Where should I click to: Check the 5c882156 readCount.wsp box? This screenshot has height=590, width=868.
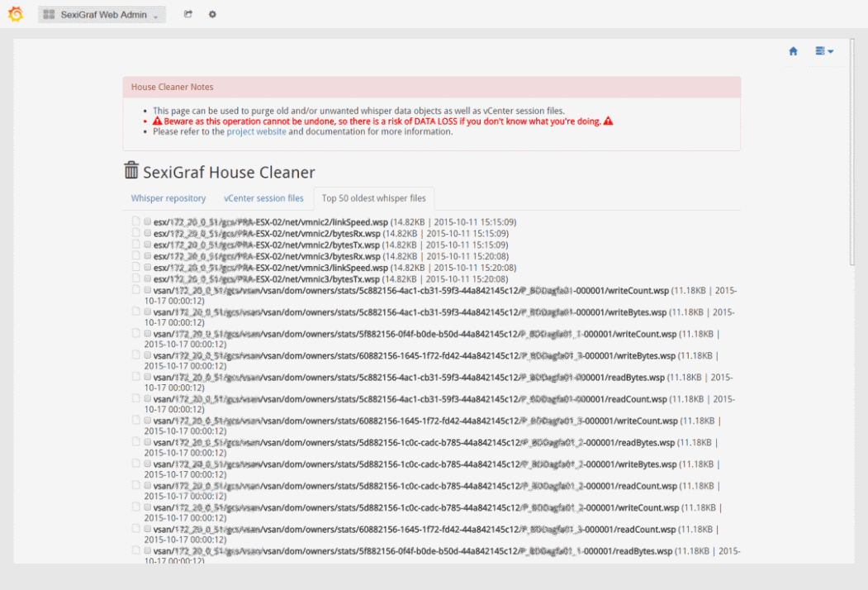tap(148, 398)
